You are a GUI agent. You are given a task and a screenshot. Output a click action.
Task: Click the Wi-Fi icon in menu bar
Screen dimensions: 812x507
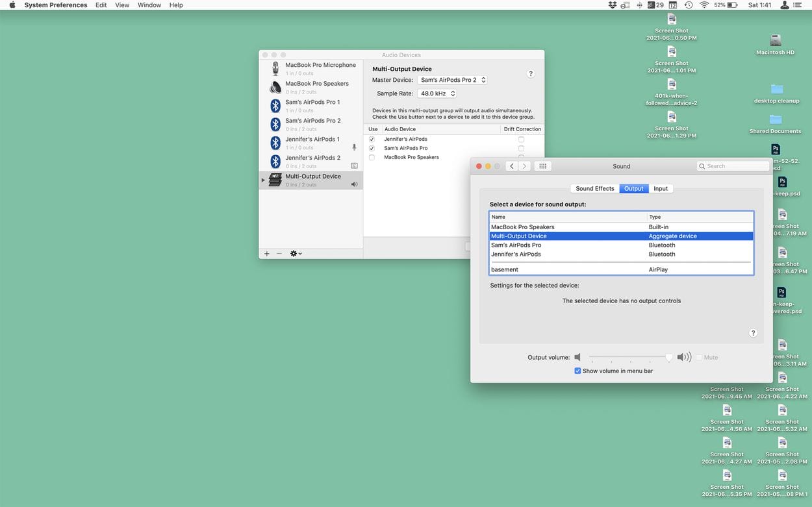point(704,5)
